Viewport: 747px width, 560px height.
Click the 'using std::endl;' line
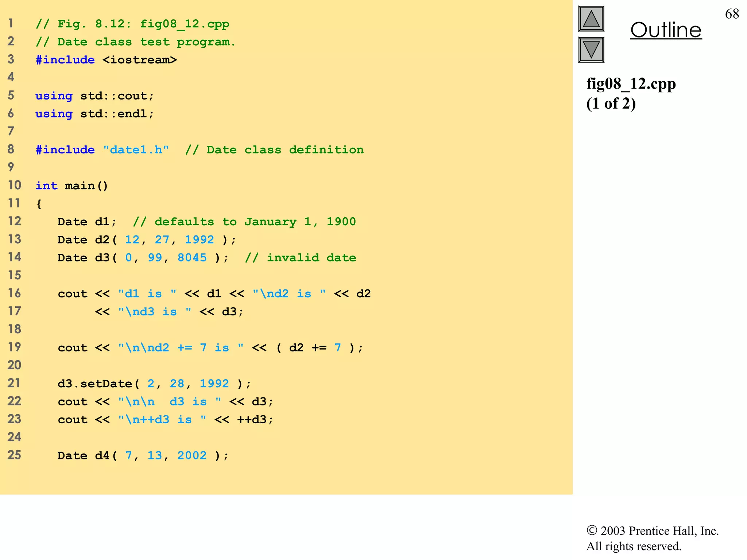tap(95, 114)
